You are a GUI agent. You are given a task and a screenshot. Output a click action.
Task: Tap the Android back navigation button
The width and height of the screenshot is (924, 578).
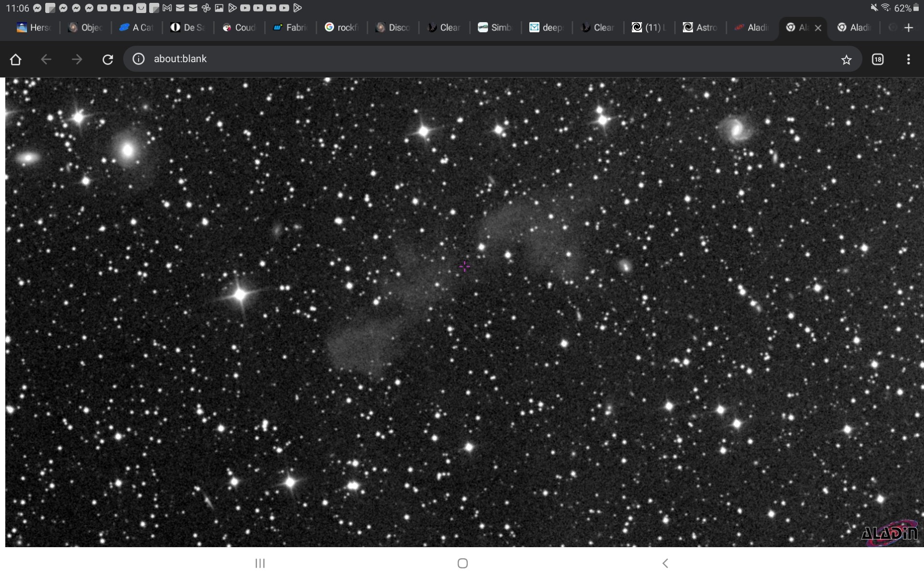(x=665, y=563)
